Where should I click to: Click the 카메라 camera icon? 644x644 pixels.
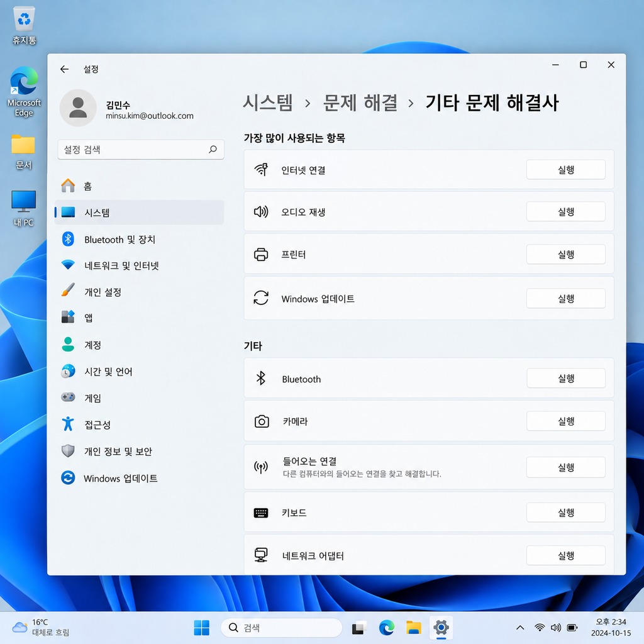[262, 421]
